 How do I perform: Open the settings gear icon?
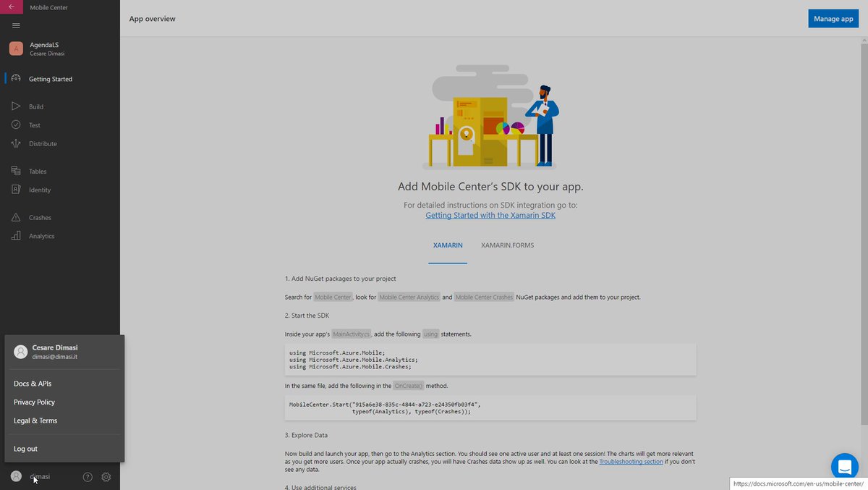pos(106,477)
